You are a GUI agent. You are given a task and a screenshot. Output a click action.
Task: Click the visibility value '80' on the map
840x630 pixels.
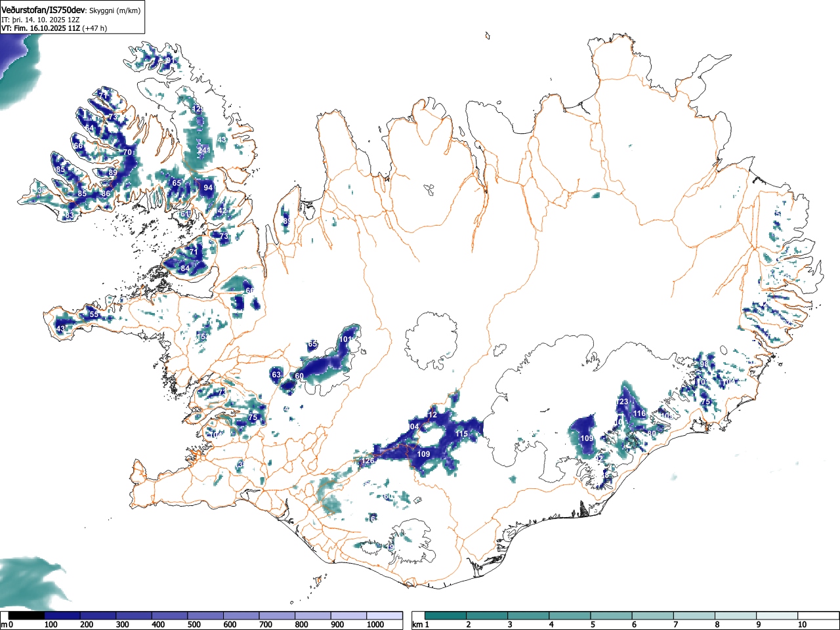(652, 434)
